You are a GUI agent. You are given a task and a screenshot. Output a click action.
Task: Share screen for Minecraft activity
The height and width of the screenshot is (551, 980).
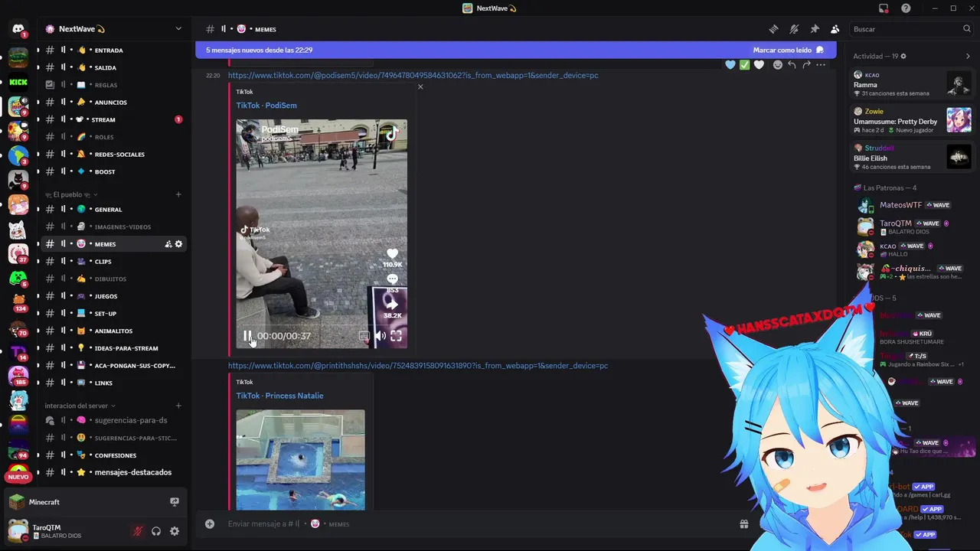click(x=175, y=502)
